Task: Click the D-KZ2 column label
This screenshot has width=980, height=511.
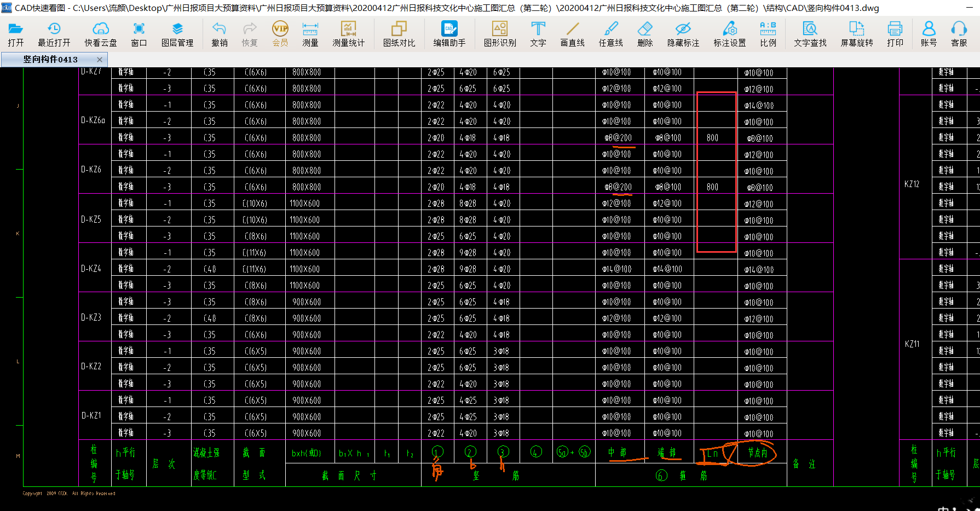Action: pos(91,367)
